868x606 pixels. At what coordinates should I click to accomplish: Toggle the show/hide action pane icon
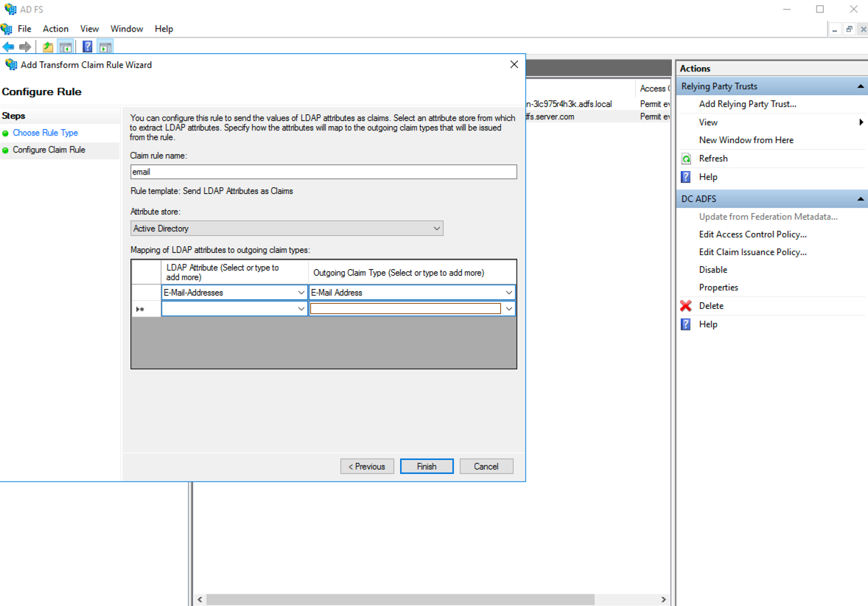(105, 46)
